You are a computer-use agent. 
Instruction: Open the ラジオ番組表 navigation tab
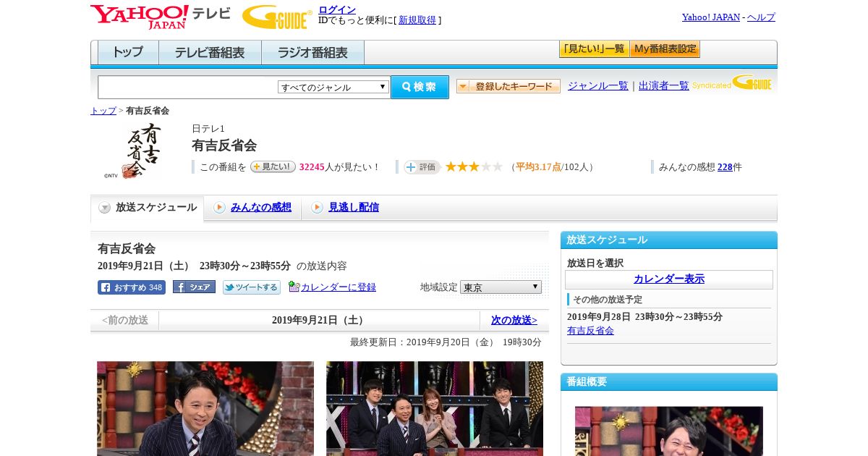point(312,52)
